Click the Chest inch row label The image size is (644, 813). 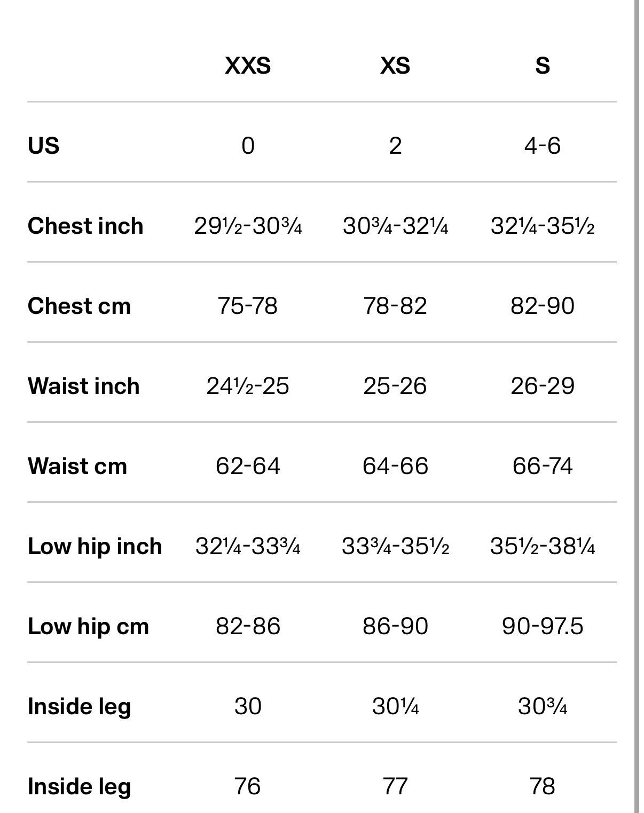click(x=85, y=226)
